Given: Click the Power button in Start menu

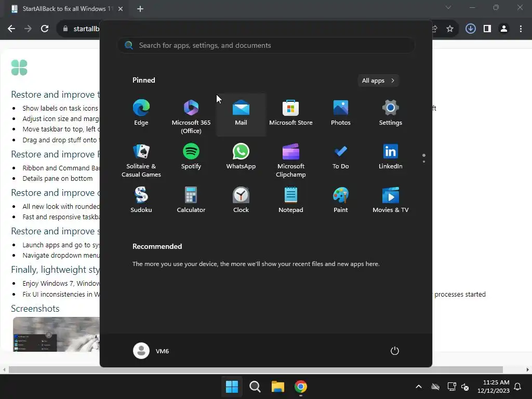Looking at the screenshot, I should pos(395,351).
